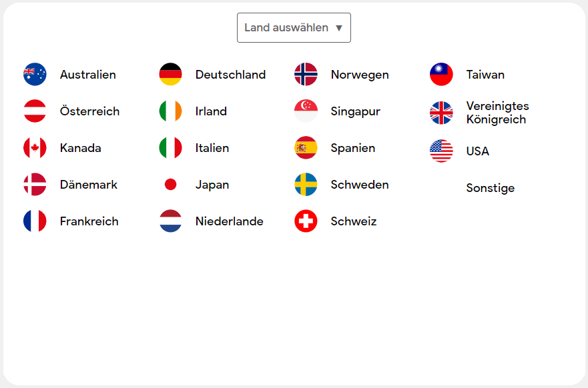Choose the Japan red circle flag
Image resolution: width=588 pixels, height=388 pixels.
coord(171,184)
